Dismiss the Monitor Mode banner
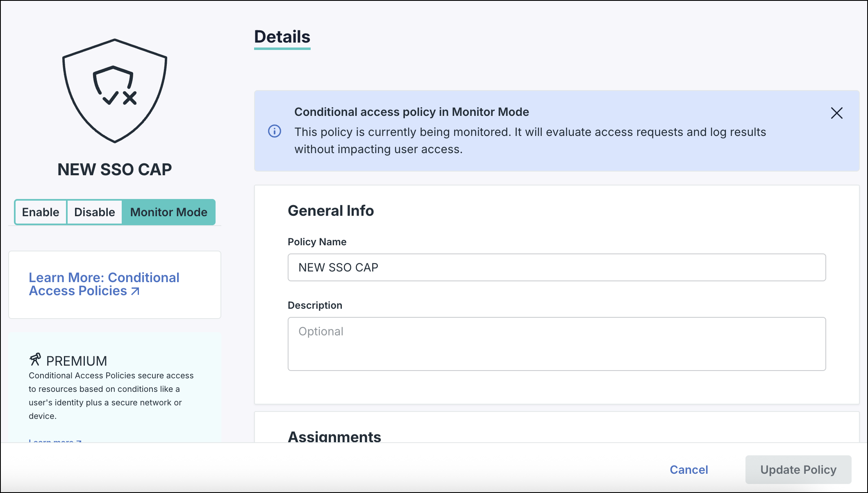The height and width of the screenshot is (493, 868). (x=836, y=113)
